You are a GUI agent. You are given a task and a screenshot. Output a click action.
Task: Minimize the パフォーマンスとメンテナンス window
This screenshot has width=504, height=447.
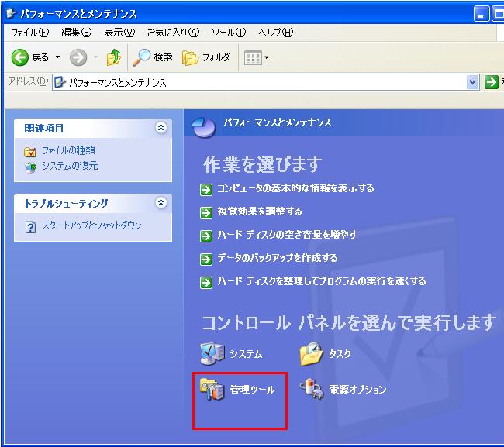482,14
